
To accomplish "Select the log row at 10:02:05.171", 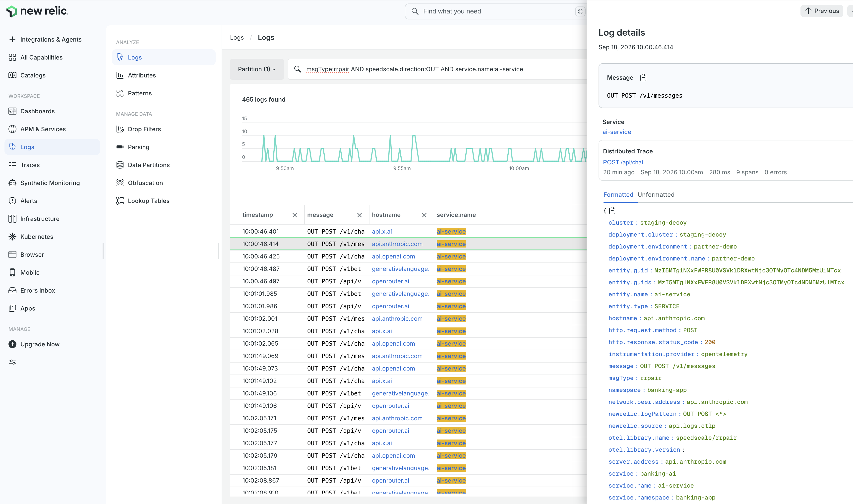I will (x=408, y=418).
